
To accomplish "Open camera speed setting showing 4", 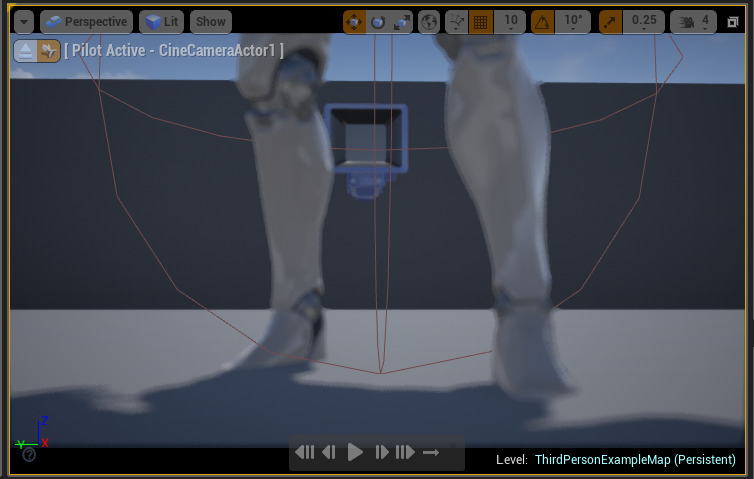I will tap(695, 21).
